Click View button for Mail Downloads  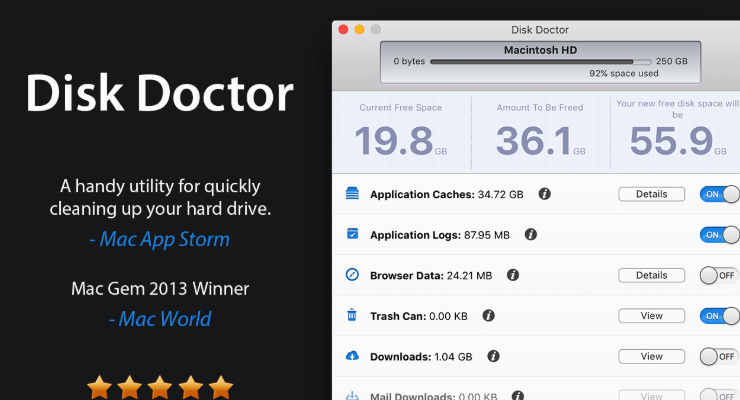pos(651,395)
